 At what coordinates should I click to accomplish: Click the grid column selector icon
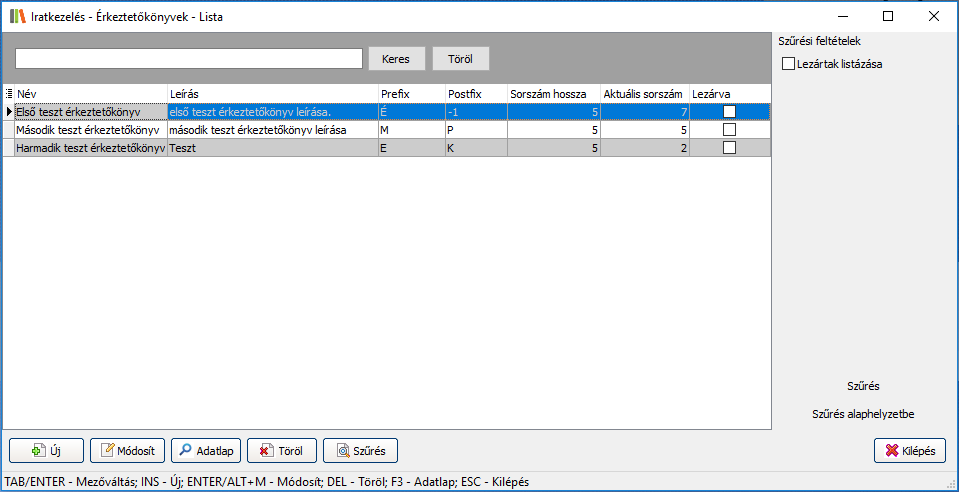click(9, 93)
